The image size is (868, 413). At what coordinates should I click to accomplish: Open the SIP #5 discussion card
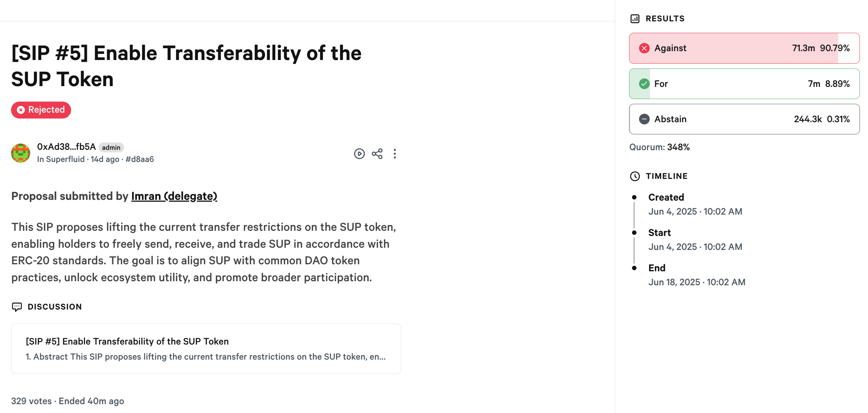click(x=206, y=349)
